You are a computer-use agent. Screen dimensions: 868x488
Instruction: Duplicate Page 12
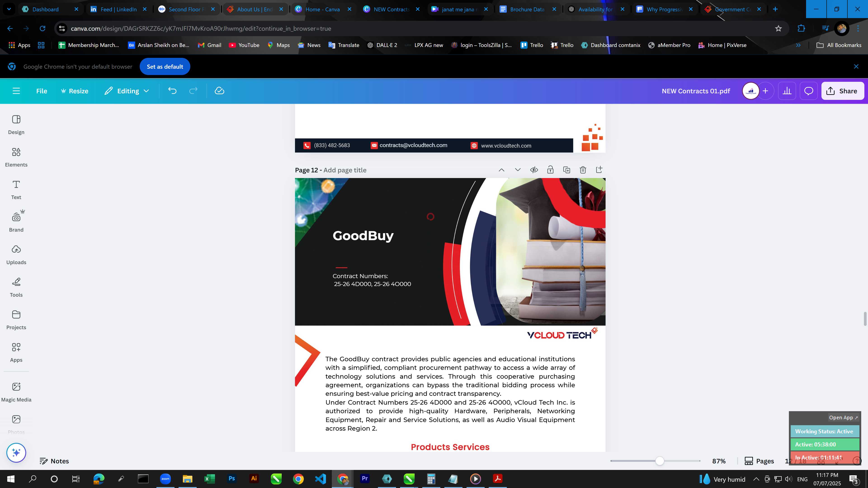tap(566, 170)
